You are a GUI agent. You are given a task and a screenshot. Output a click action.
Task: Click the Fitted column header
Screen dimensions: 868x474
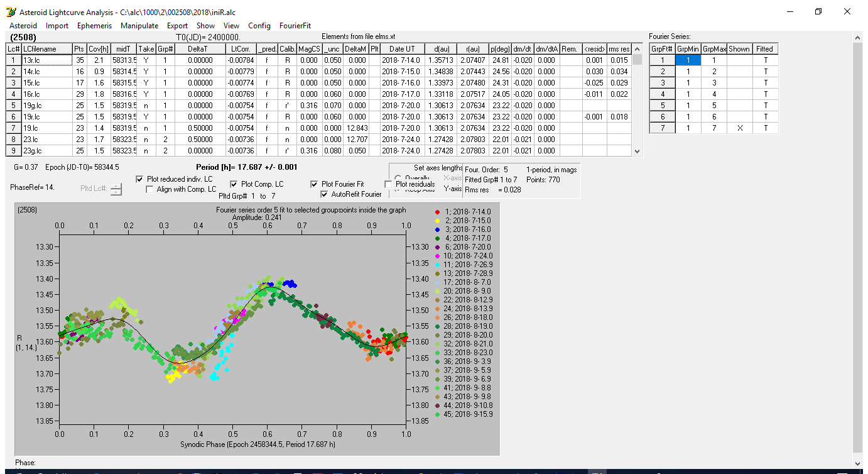pyautogui.click(x=765, y=49)
